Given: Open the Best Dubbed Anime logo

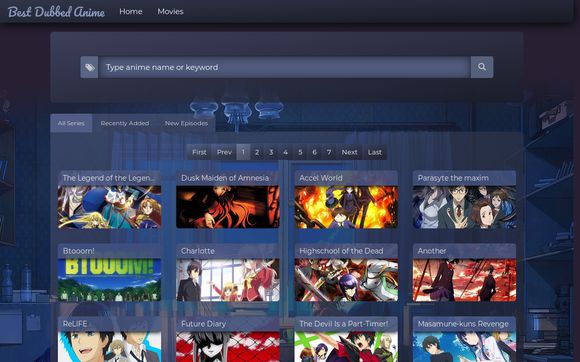Looking at the screenshot, I should click(56, 12).
